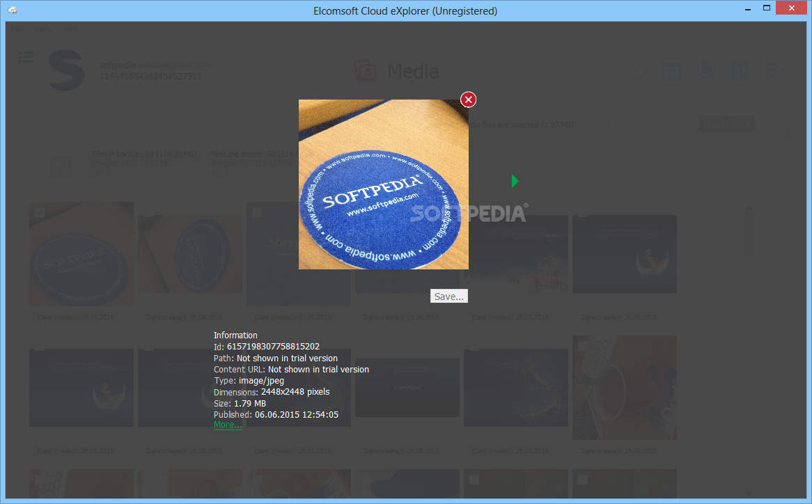Screen dimensions: 812x504
Task: Tick checkbox on keyboard and cup thumbnail
Action: coord(582,345)
